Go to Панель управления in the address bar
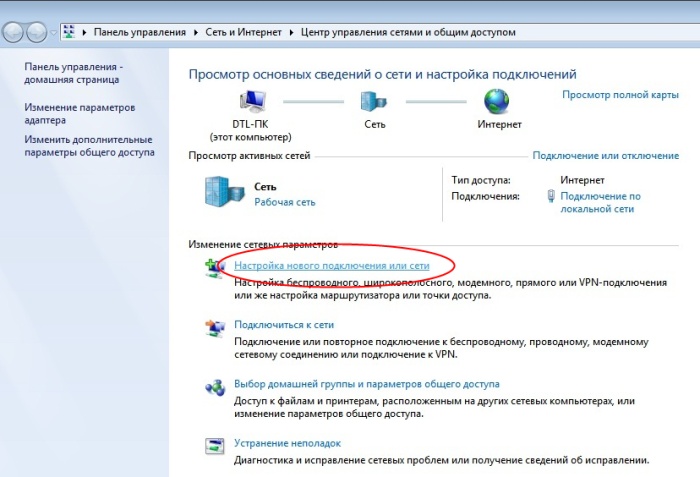The width and height of the screenshot is (700, 477). coord(139,33)
